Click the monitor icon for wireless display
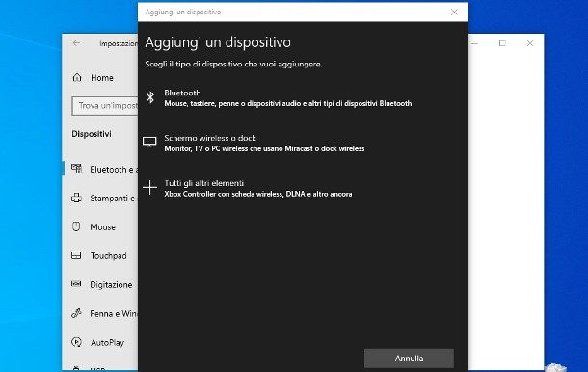 [x=149, y=142]
